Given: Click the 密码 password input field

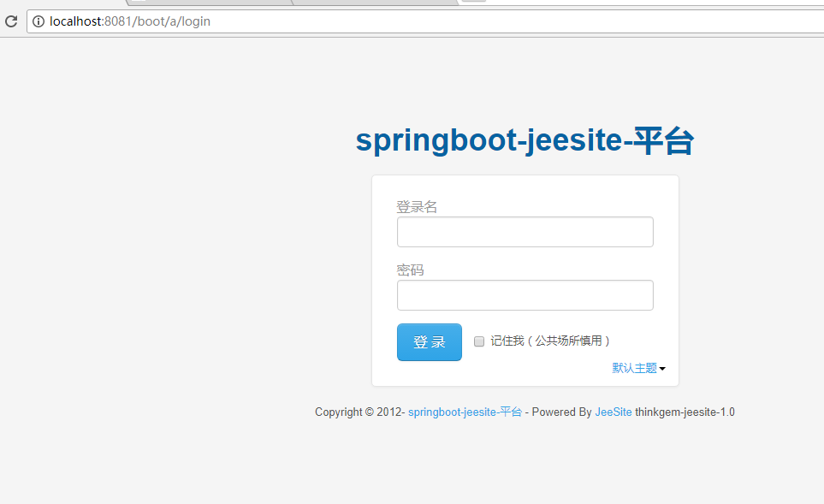Looking at the screenshot, I should pyautogui.click(x=525, y=295).
